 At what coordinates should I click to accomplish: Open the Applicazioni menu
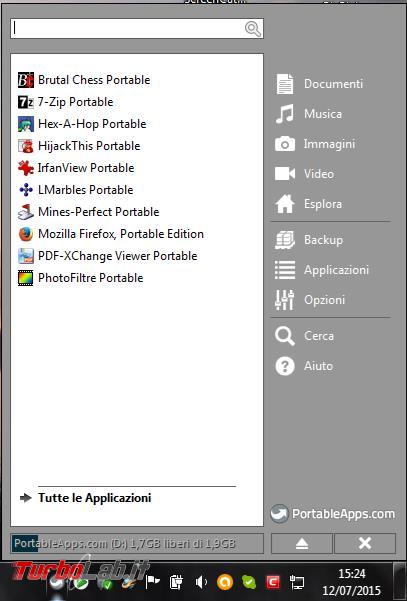[x=322, y=270]
